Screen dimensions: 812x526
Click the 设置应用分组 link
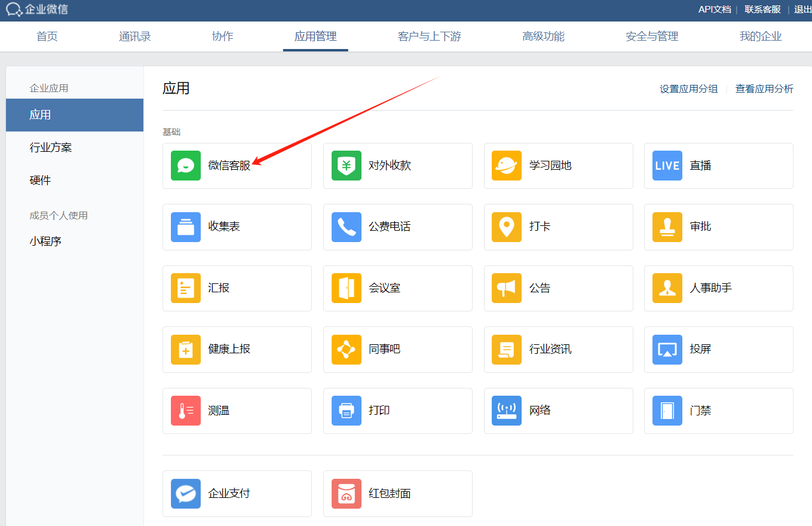click(x=688, y=89)
